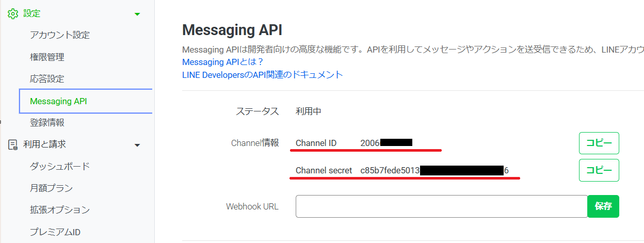Click the Messaging API page heading

[x=232, y=29]
